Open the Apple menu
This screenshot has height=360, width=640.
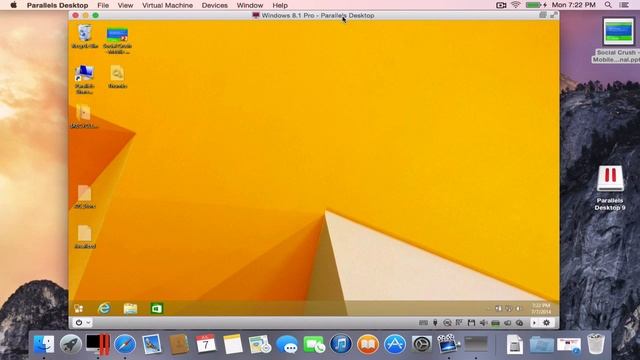point(13,5)
